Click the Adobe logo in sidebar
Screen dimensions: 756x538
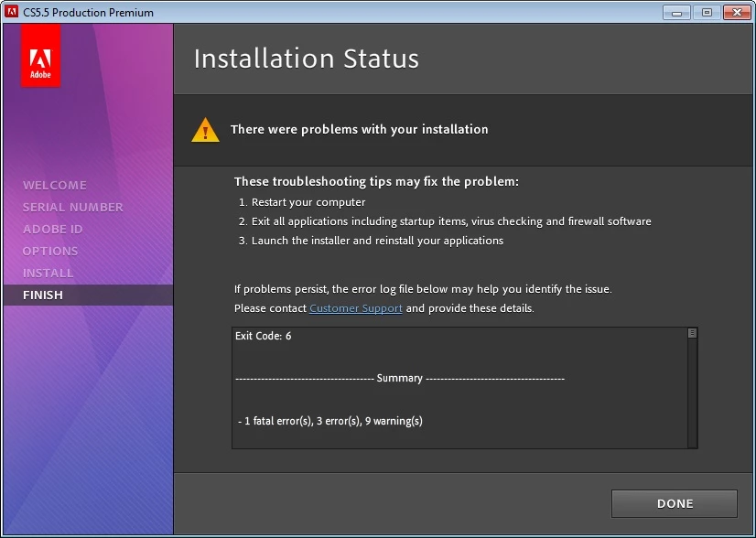point(40,56)
